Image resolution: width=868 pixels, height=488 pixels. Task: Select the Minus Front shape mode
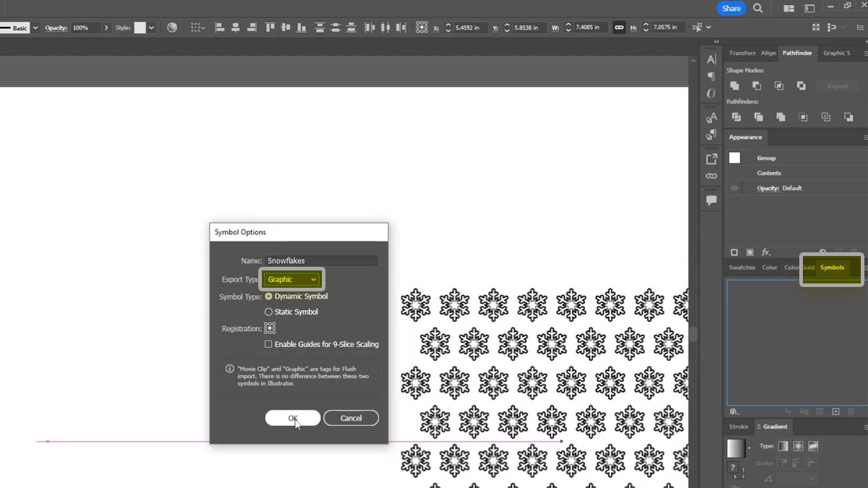(757, 85)
